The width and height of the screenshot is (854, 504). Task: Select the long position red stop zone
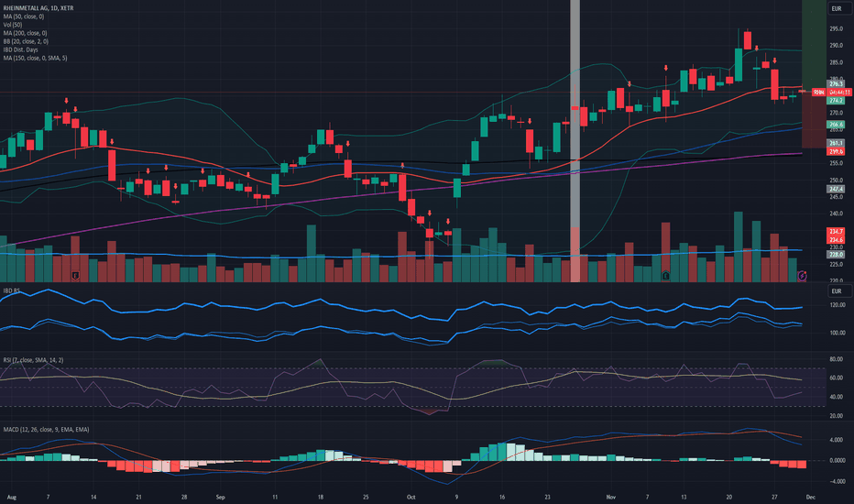(814, 120)
